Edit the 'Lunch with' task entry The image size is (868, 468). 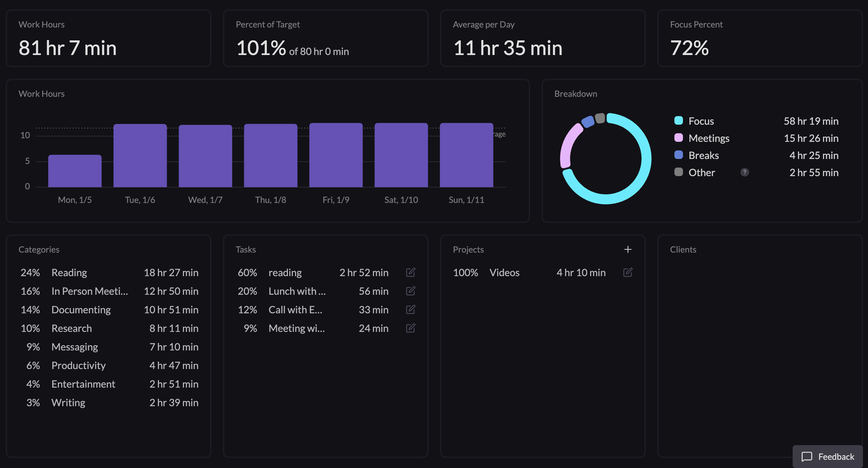(x=410, y=291)
